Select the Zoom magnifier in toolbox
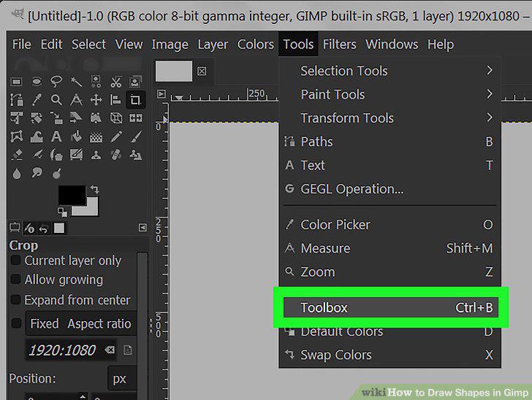Viewport: 532px width, 400px height. click(x=56, y=100)
